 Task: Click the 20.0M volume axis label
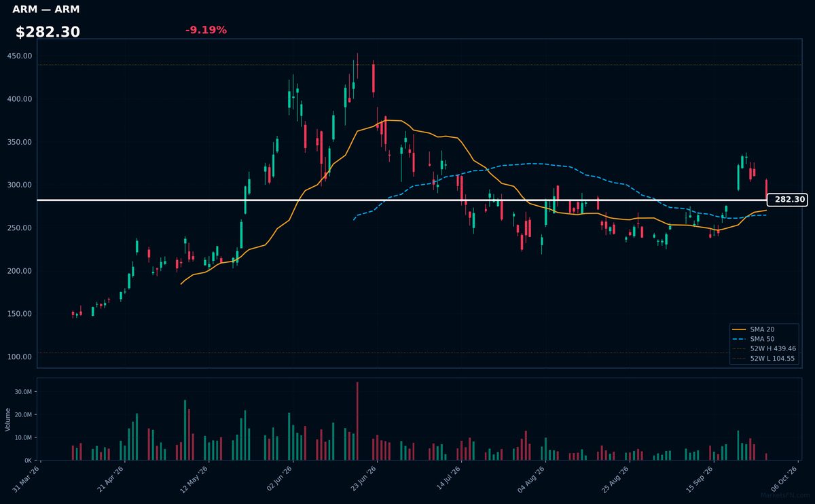pos(23,414)
